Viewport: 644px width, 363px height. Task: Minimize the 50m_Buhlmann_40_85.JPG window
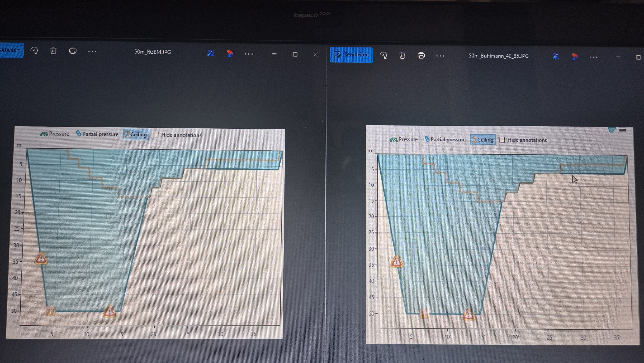point(618,57)
